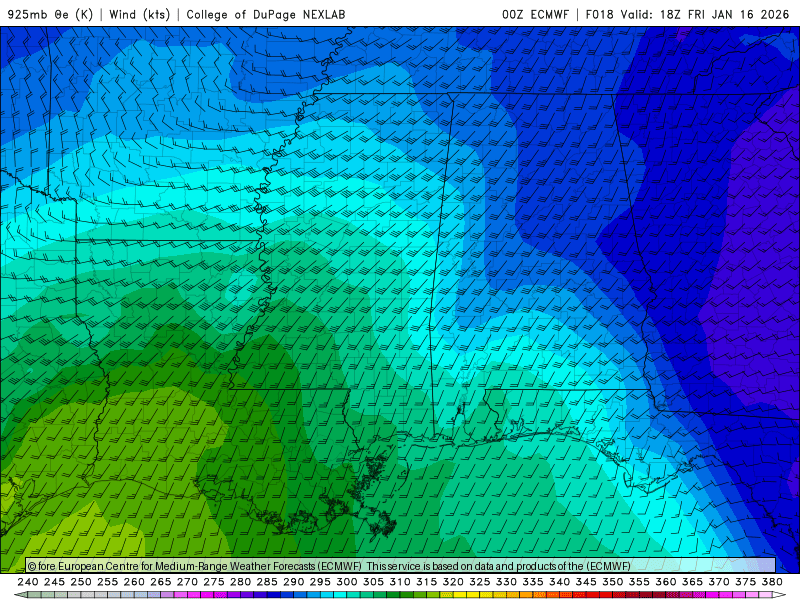Viewport: 800px width, 600px height.
Task: Click the 'College of DuPage NEXLAB' text
Action: tap(266, 14)
